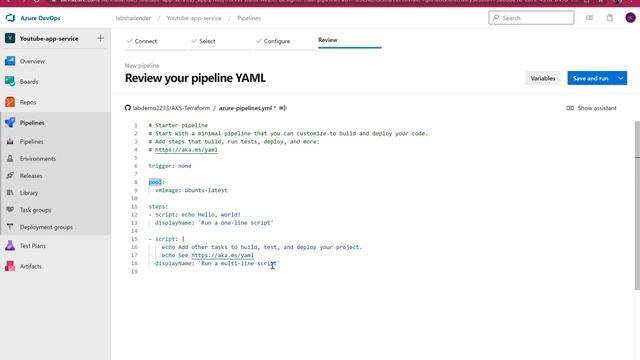Viewport: 640px width, 360px height.
Task: Open the marketplace bag icon in header
Action: pyautogui.click(x=610, y=18)
